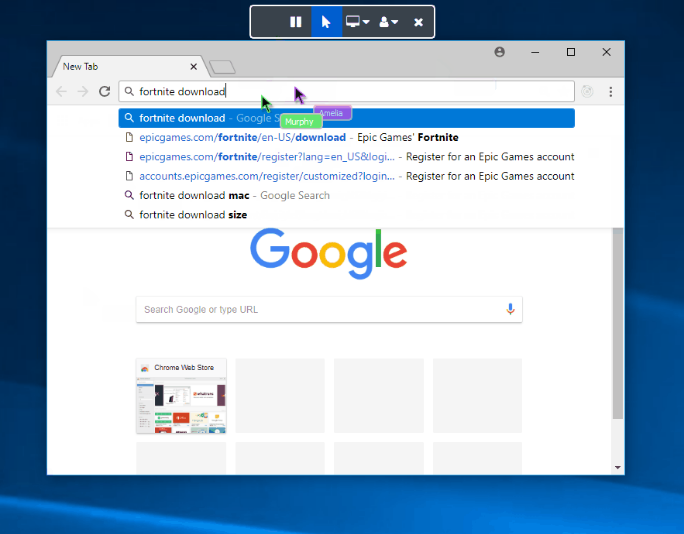
Task: Reload the current page
Action: 104,92
